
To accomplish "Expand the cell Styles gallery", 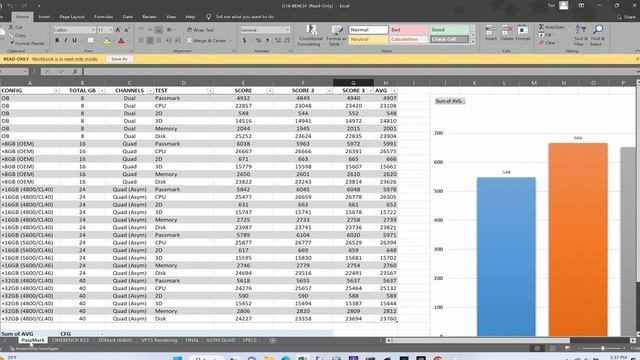I will [473, 42].
